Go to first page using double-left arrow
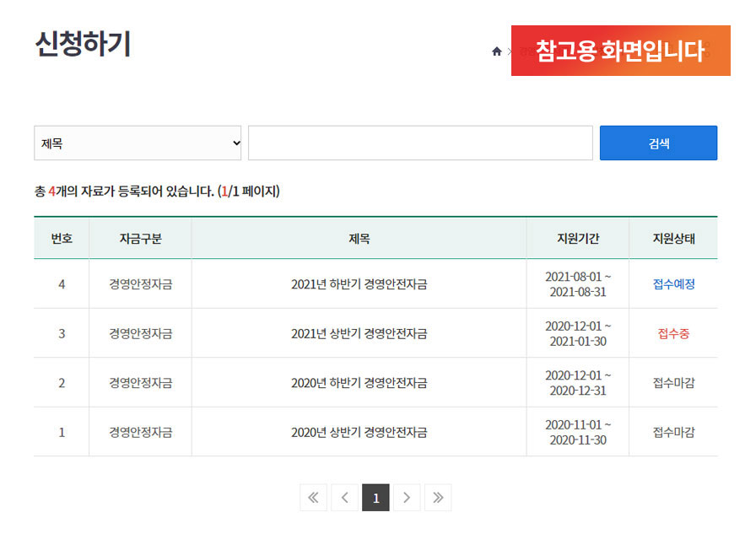 pyautogui.click(x=313, y=498)
